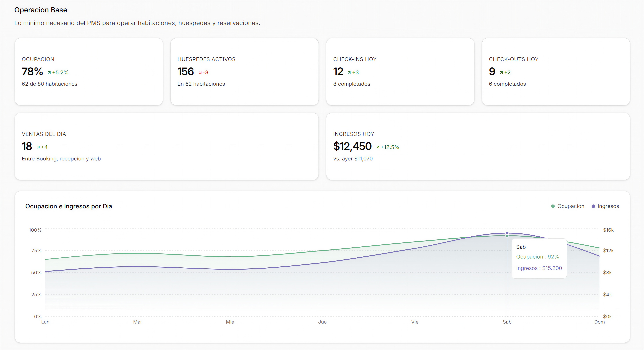Click the purple Ingresos legend dot
644x350 pixels.
click(593, 206)
